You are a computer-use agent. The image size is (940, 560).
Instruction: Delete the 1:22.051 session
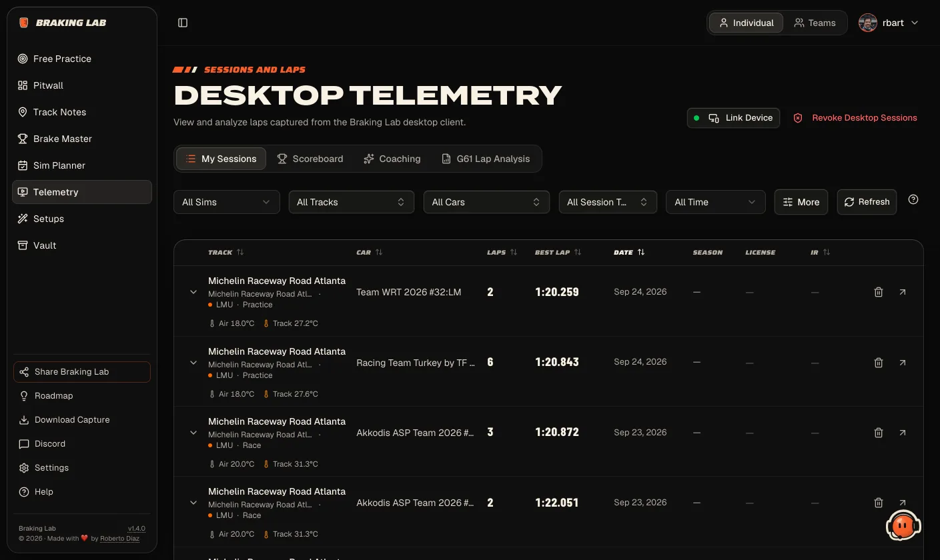879,503
